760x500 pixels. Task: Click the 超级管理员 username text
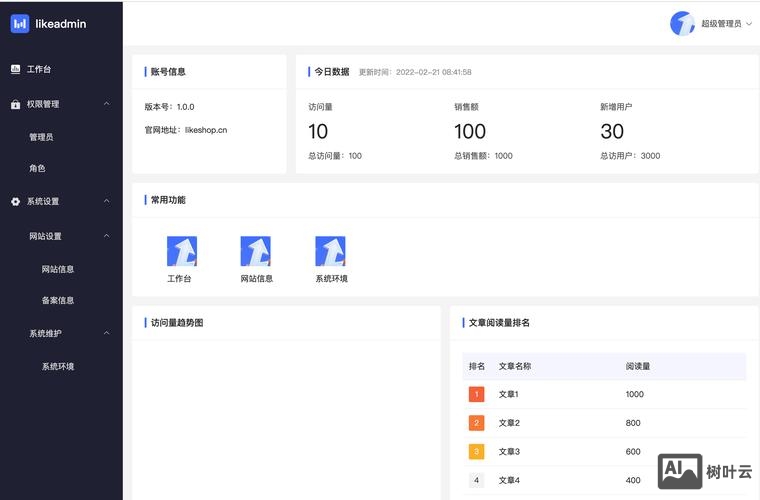[x=721, y=23]
